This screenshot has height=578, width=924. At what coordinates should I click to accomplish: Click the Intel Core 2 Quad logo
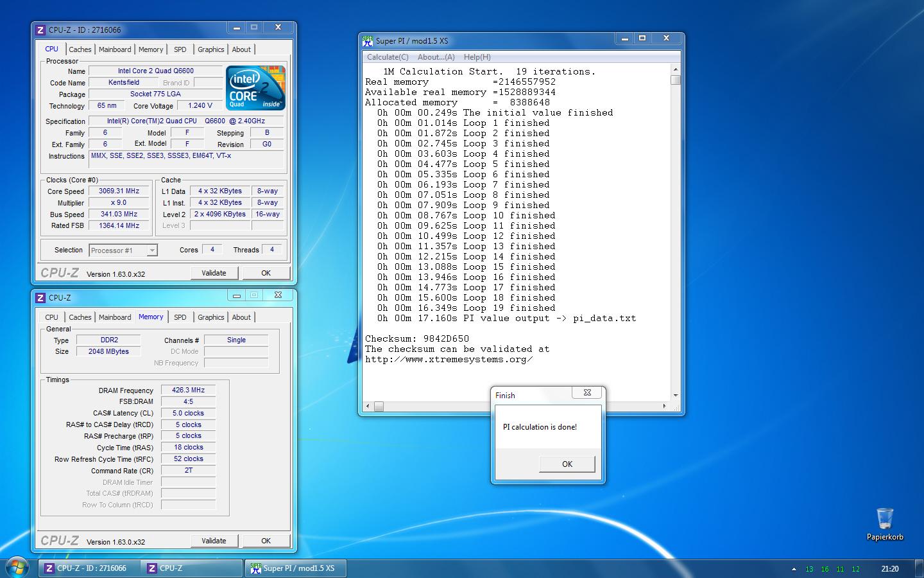tap(256, 87)
